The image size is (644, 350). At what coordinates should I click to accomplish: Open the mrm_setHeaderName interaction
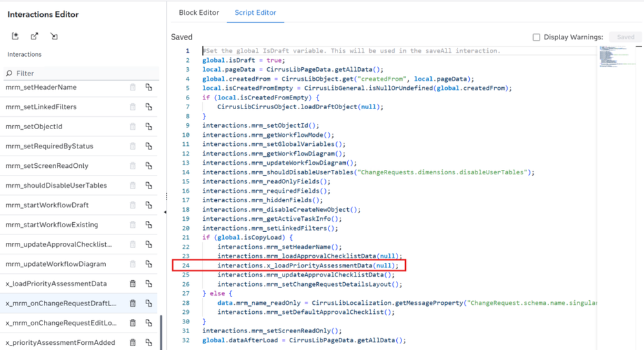[41, 87]
